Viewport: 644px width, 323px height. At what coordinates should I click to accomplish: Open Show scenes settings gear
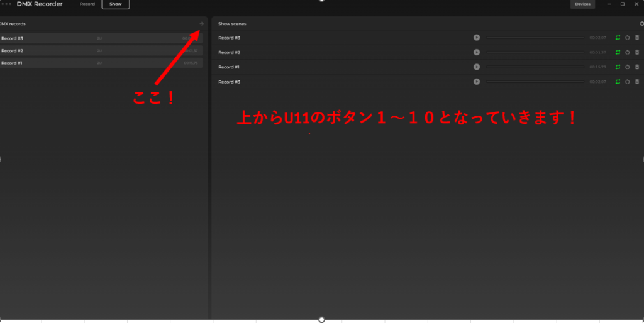click(641, 24)
